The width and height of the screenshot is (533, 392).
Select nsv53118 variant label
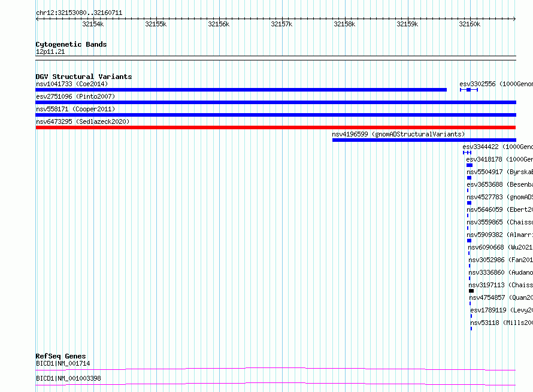pyautogui.click(x=501, y=323)
